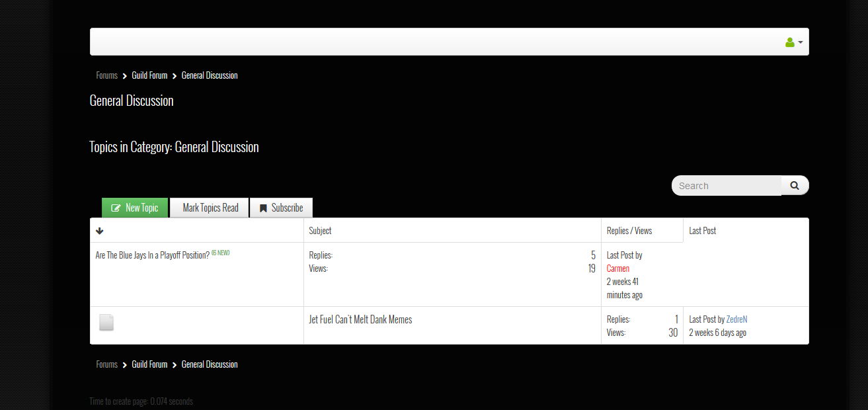Click the reply count 5
Image resolution: width=868 pixels, height=410 pixels.
[593, 255]
